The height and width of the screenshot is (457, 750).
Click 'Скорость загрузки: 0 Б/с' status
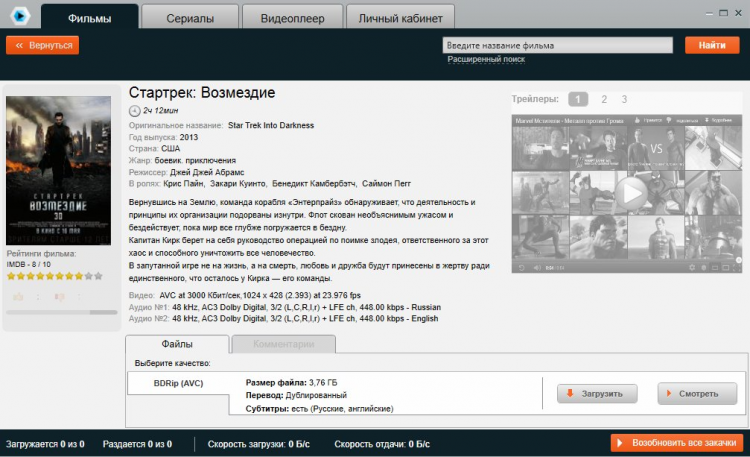pyautogui.click(x=259, y=444)
